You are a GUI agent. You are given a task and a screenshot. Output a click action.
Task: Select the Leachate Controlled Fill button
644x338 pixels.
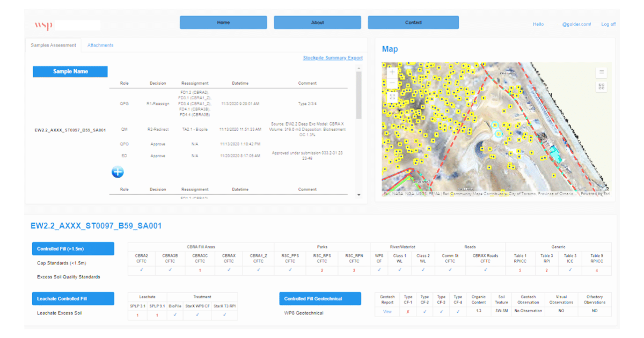(73, 298)
